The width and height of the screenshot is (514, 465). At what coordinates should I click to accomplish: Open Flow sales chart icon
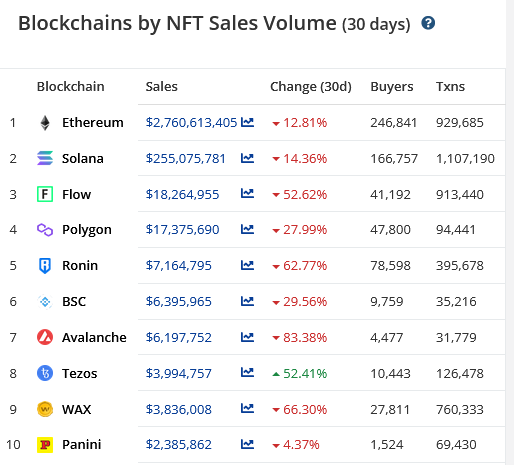[x=247, y=194]
